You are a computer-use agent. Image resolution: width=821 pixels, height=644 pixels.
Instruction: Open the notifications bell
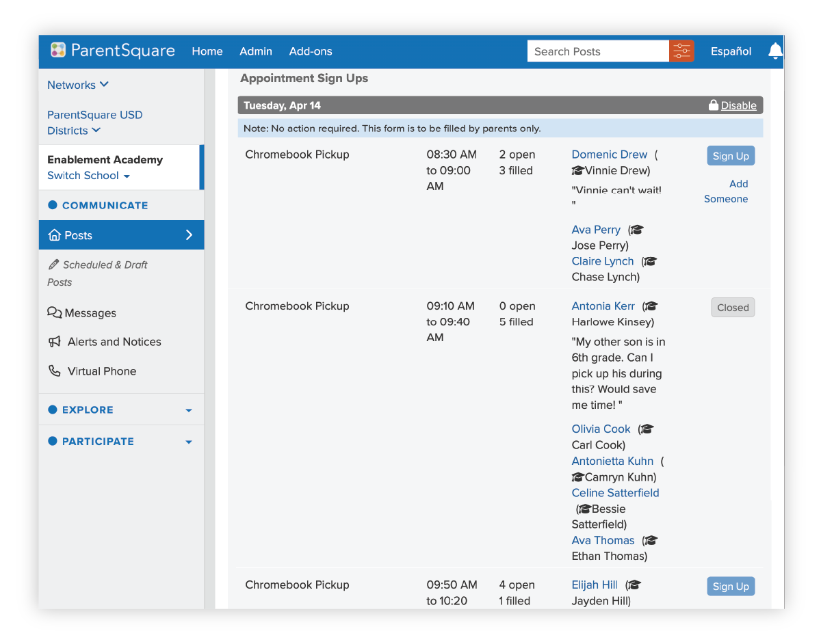(x=774, y=51)
